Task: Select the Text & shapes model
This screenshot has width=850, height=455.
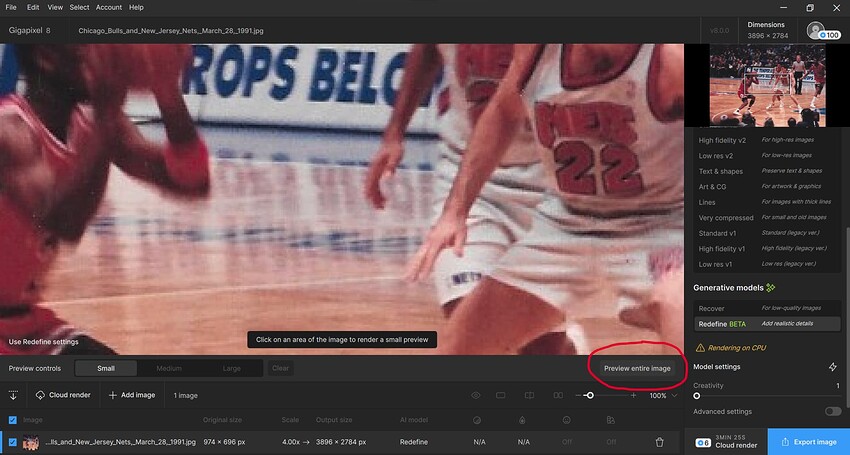Action: click(x=767, y=171)
